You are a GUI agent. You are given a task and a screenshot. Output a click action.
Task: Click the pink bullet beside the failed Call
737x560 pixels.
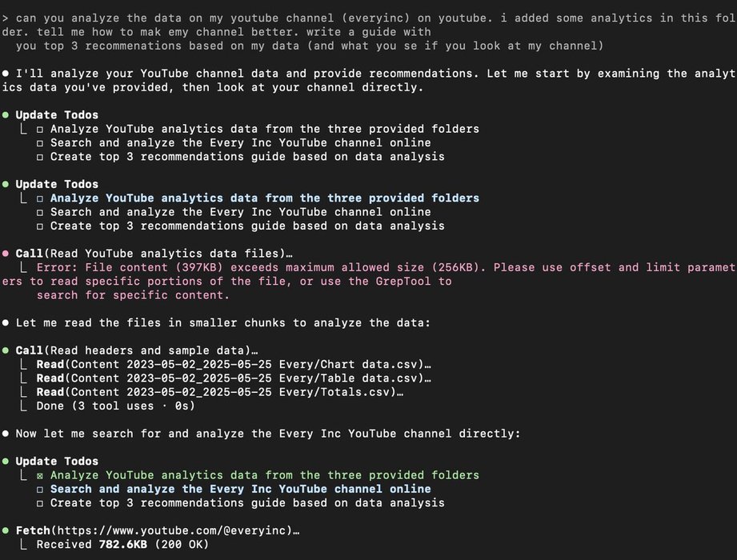6,254
